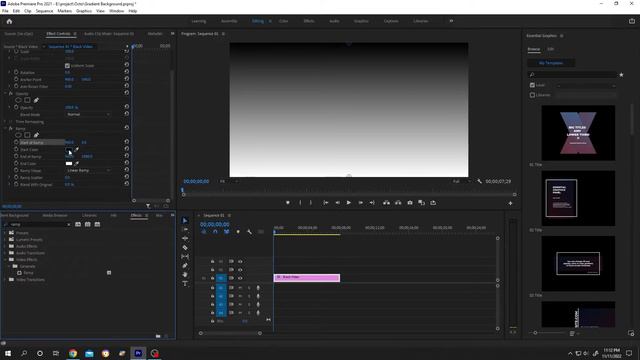Add a marker in the timeline header

(238, 232)
